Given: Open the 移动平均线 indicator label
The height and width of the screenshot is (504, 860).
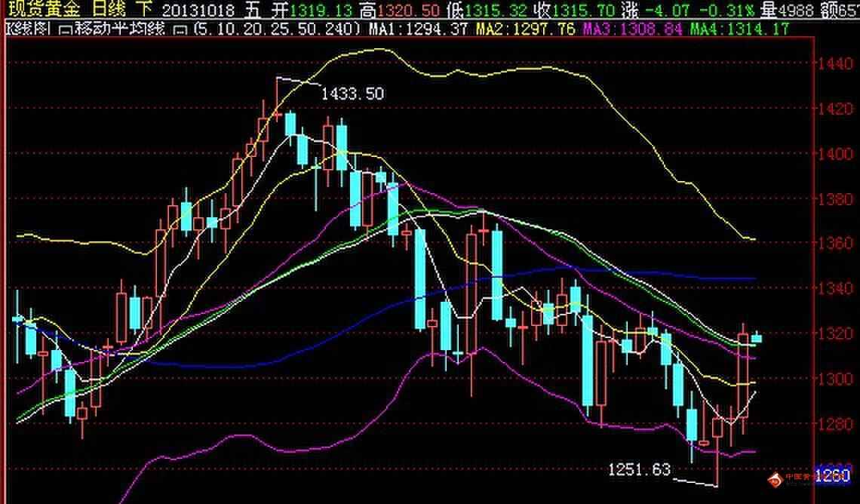Looking at the screenshot, I should 119,29.
